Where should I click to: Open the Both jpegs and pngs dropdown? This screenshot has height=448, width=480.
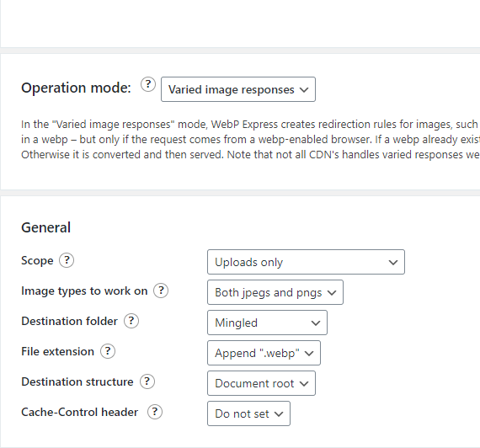tap(275, 292)
